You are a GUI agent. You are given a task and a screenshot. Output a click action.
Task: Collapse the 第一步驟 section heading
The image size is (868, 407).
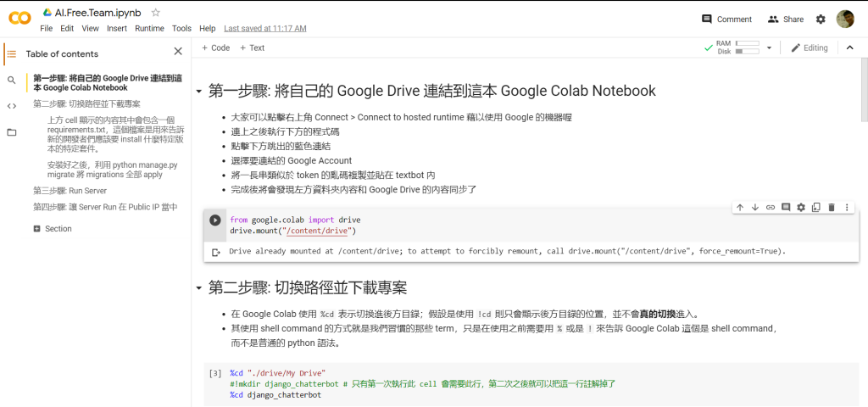198,91
